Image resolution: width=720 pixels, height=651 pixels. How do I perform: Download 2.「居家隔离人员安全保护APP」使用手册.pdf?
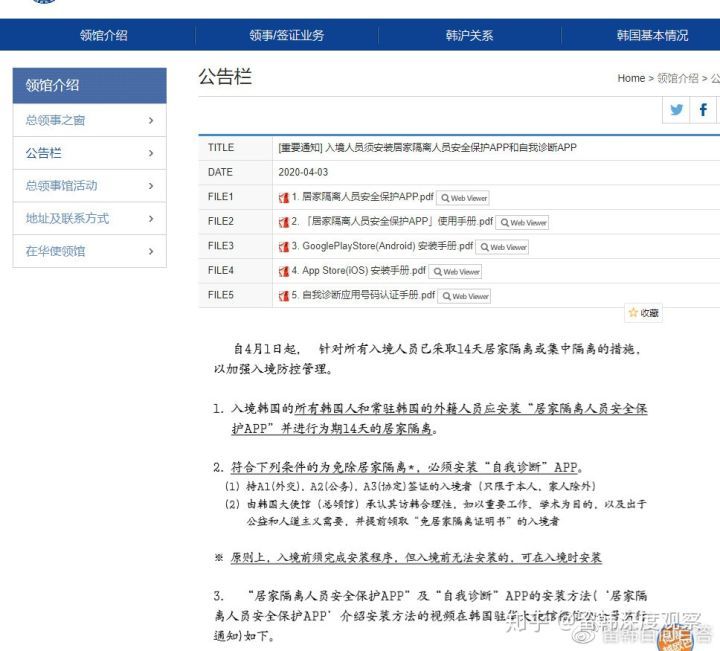coord(392,222)
